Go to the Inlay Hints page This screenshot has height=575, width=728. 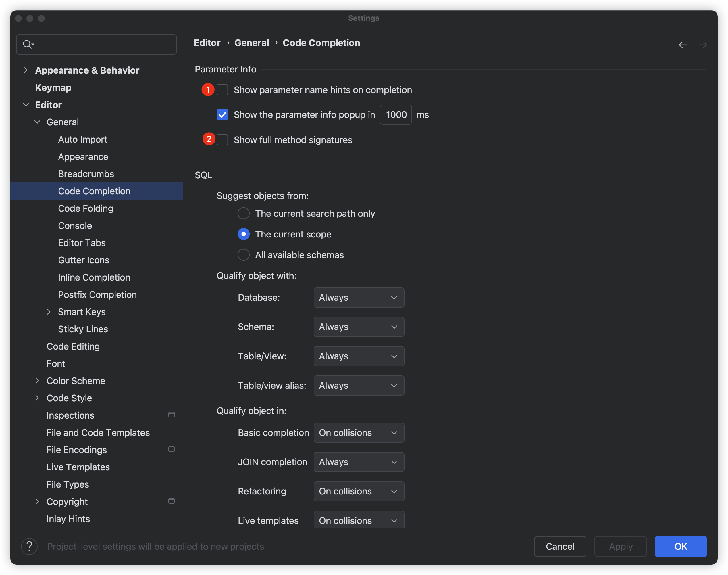click(x=68, y=519)
